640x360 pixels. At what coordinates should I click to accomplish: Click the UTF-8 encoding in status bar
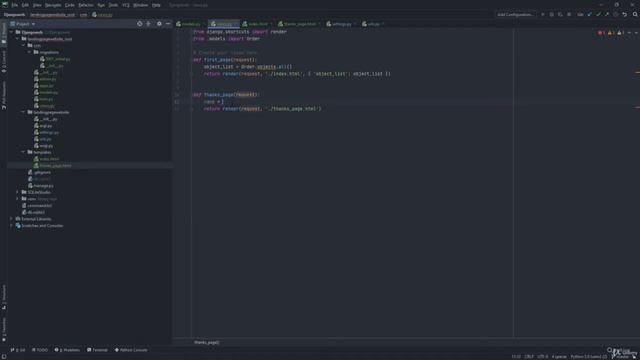(x=542, y=357)
